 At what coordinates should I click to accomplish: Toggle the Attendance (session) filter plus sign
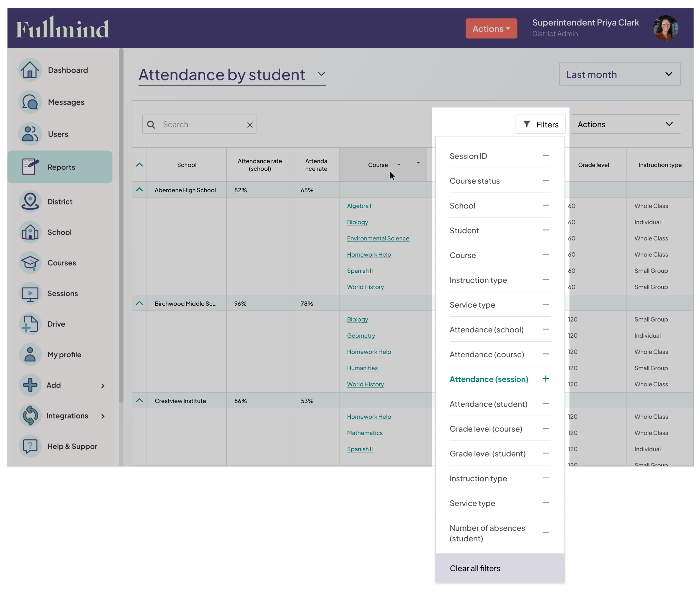(546, 379)
